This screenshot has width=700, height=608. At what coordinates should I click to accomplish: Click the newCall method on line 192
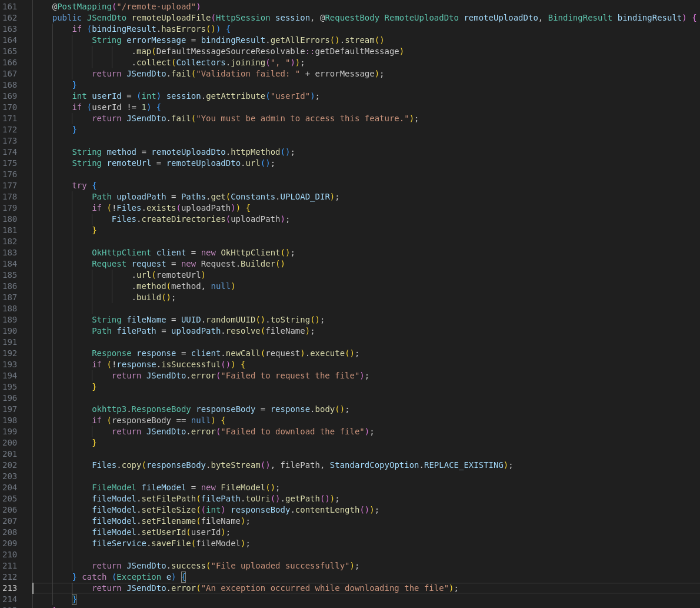coord(243,353)
